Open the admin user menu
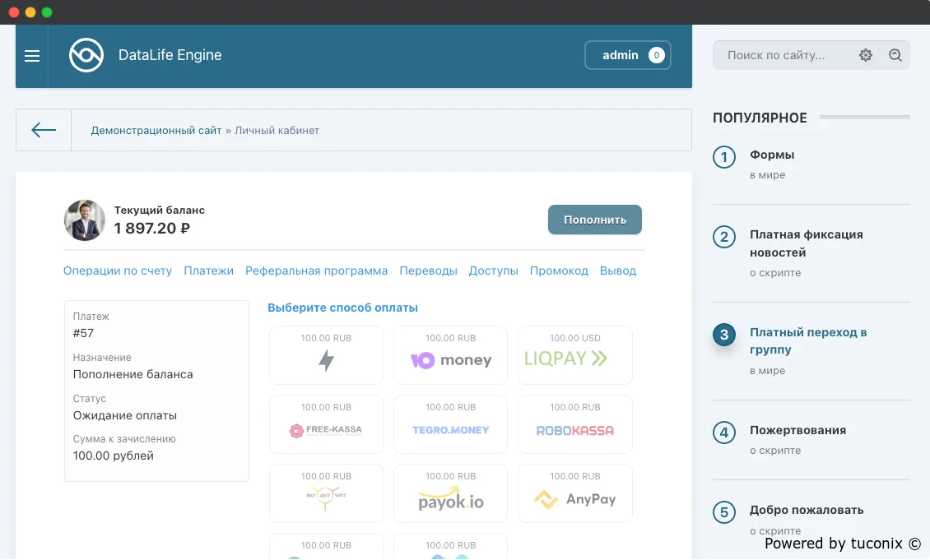Screen dimensions: 930x560 coord(627,55)
